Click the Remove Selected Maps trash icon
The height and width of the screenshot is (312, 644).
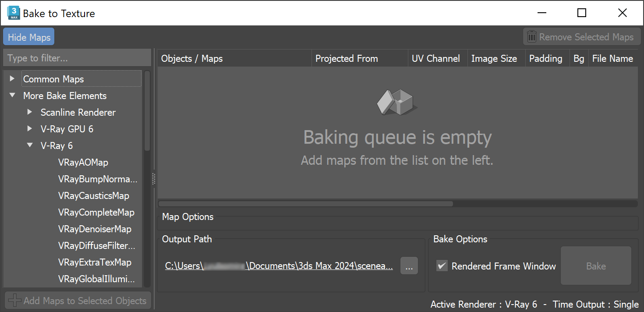coord(532,37)
